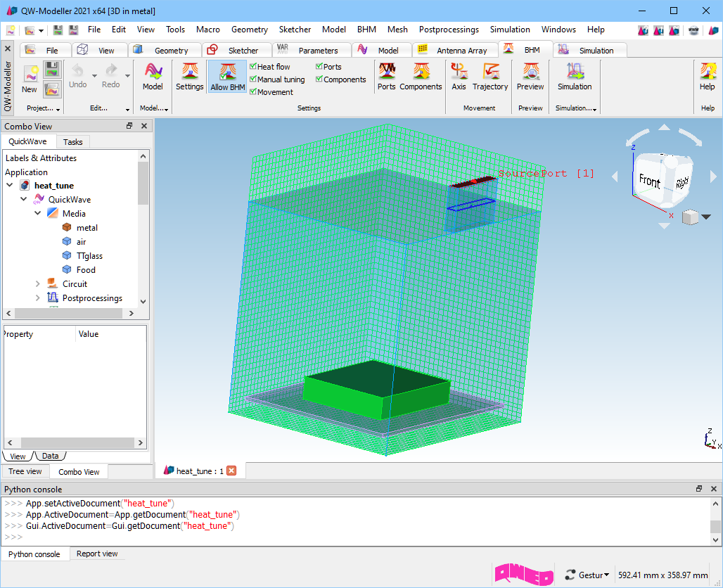Open the BHM Ports dialog icon
This screenshot has height=588, width=723.
[x=386, y=77]
